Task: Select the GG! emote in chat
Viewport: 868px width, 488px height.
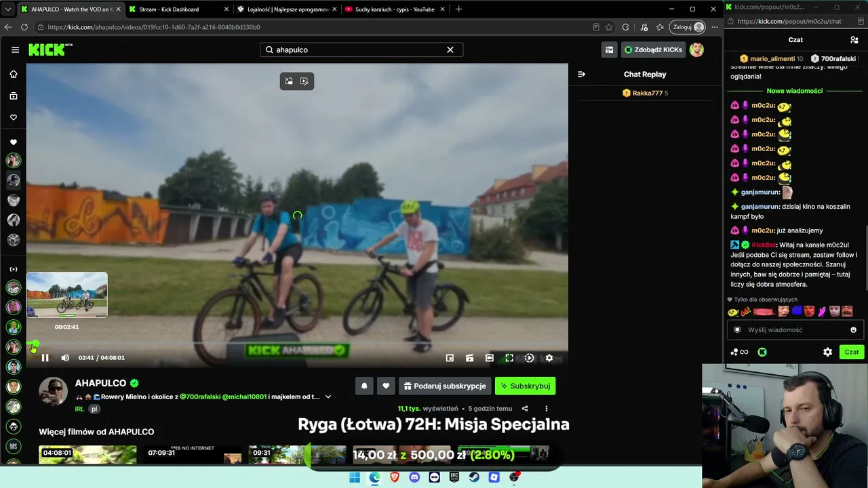Action: [x=745, y=312]
